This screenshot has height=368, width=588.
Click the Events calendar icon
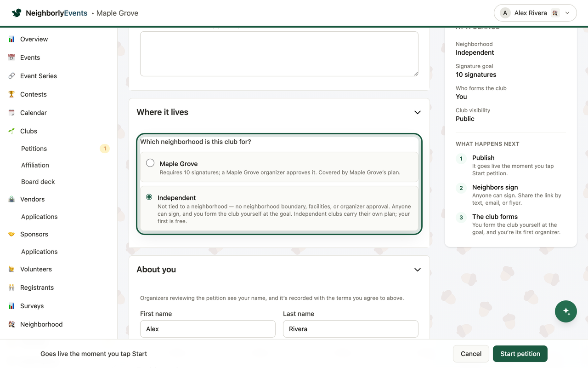pos(11,57)
